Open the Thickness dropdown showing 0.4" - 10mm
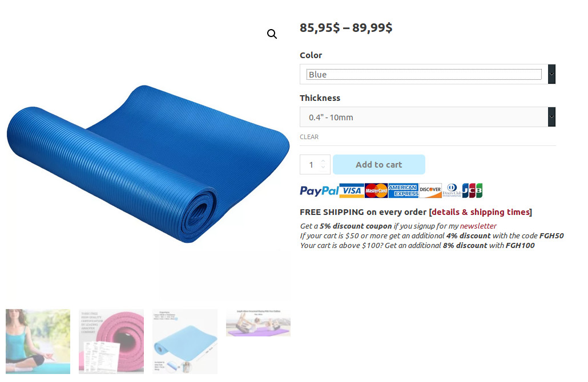Viewport: 588px width, 382px height. pyautogui.click(x=428, y=117)
